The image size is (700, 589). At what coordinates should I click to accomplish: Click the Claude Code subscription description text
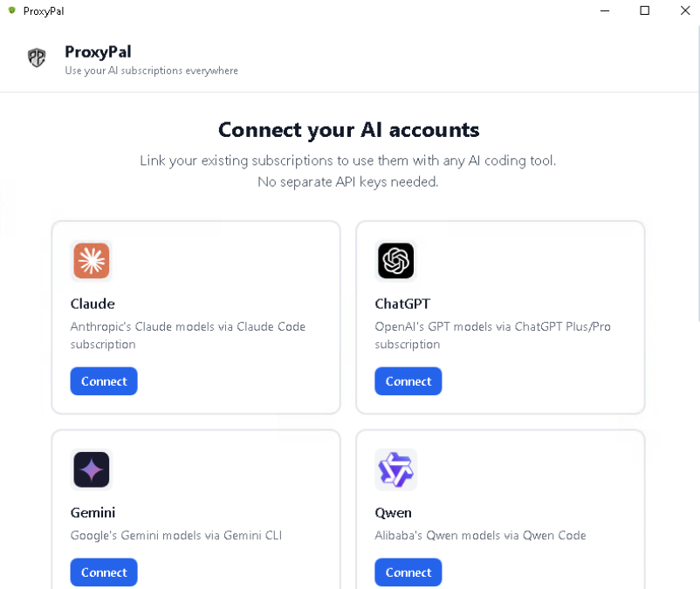188,335
